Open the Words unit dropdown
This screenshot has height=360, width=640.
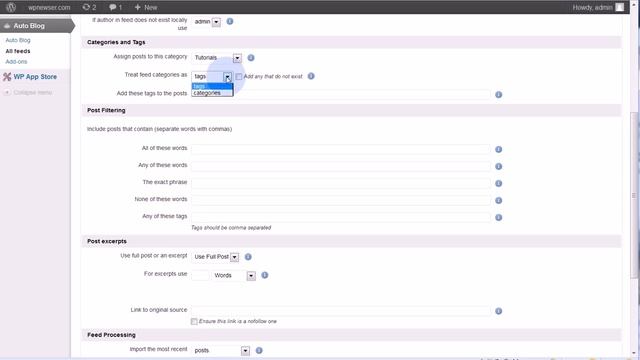[234, 276]
